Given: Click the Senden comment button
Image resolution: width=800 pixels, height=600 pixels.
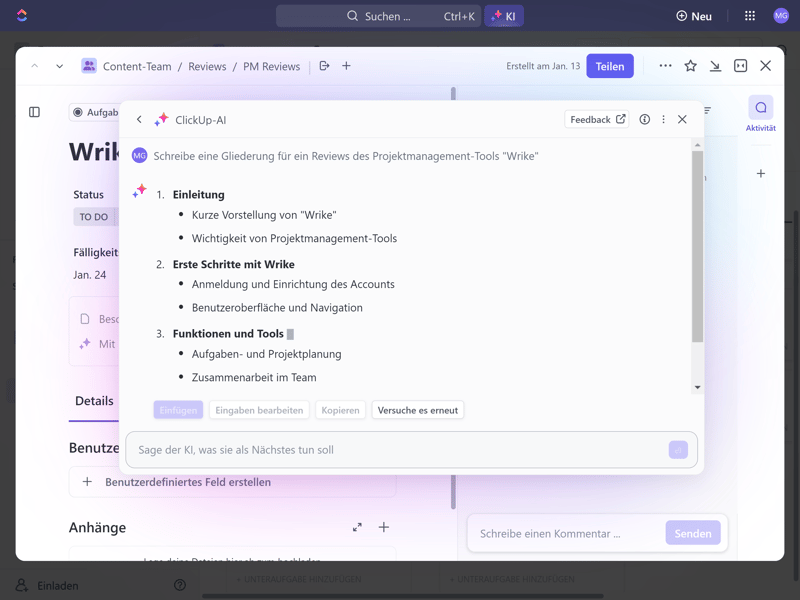Looking at the screenshot, I should (x=693, y=533).
